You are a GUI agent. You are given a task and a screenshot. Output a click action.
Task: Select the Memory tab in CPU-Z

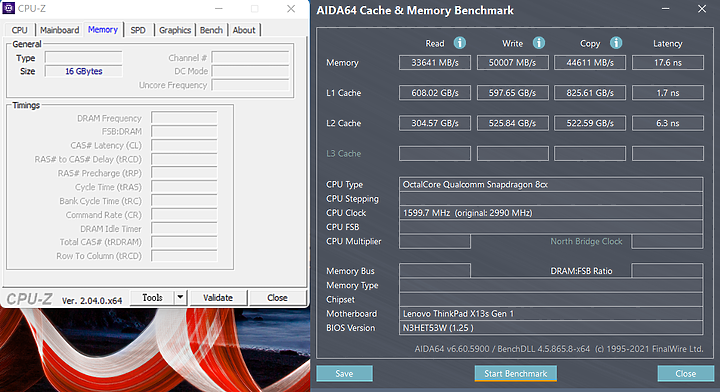(x=103, y=29)
